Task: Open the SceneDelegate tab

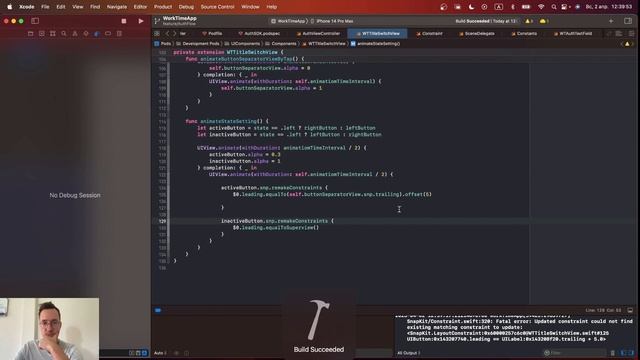Action: pos(477,33)
